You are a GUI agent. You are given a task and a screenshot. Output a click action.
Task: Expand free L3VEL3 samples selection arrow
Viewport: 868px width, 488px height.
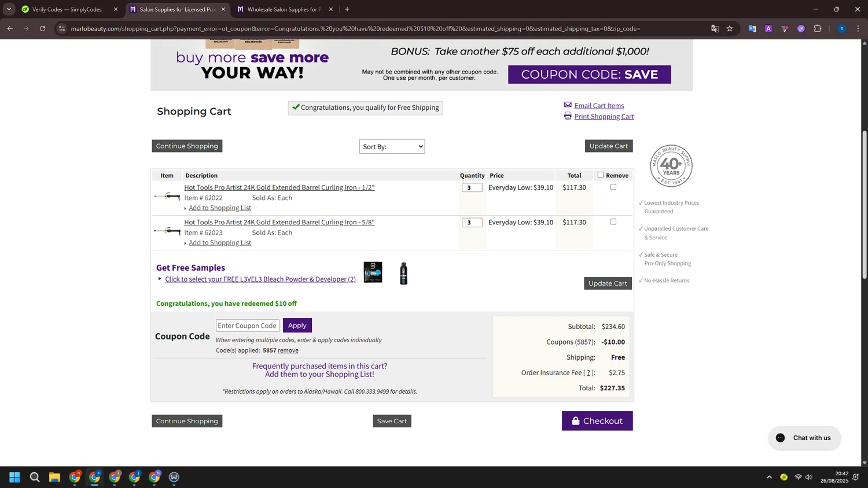(160, 279)
